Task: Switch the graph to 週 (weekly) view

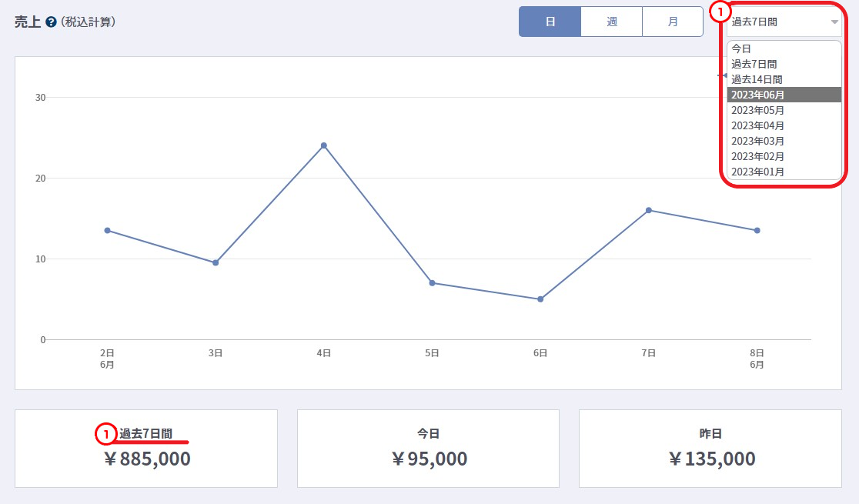Action: tap(611, 22)
